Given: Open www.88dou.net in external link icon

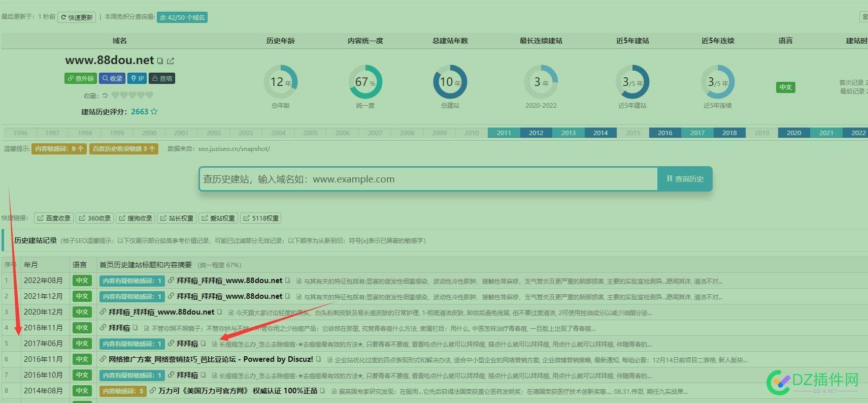Looking at the screenshot, I should [171, 61].
